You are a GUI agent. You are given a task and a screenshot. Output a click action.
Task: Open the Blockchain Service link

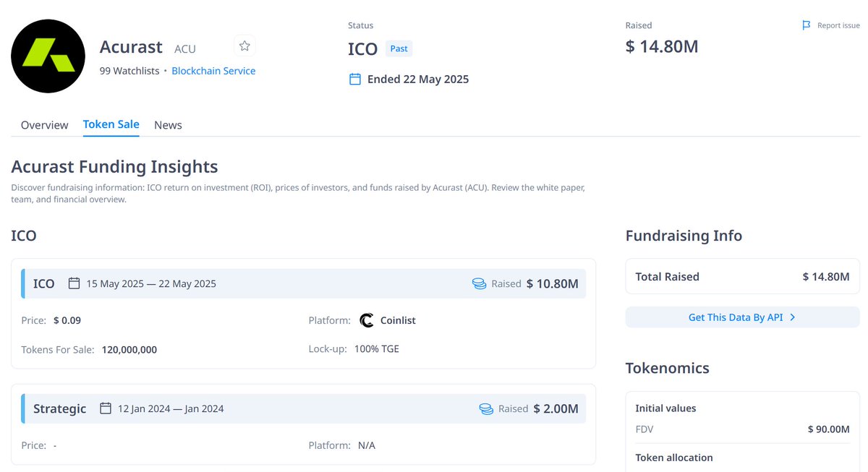pyautogui.click(x=213, y=70)
